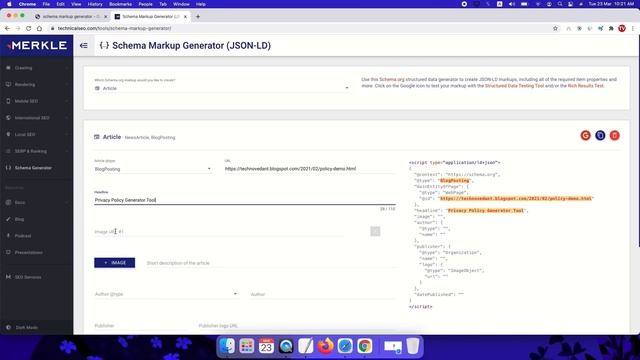Open the Article @type dropdown showing BlogPosting
640x360 pixels.
[153, 169]
